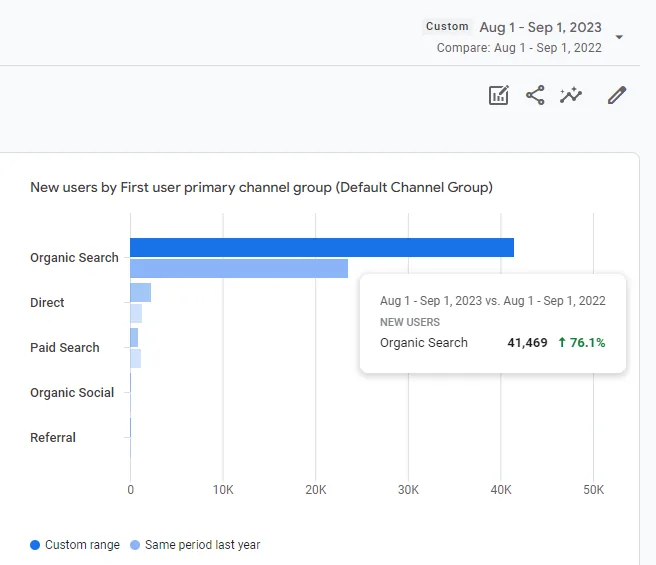This screenshot has width=656, height=565.
Task: Click the 50K axis tick label
Action: click(x=594, y=490)
